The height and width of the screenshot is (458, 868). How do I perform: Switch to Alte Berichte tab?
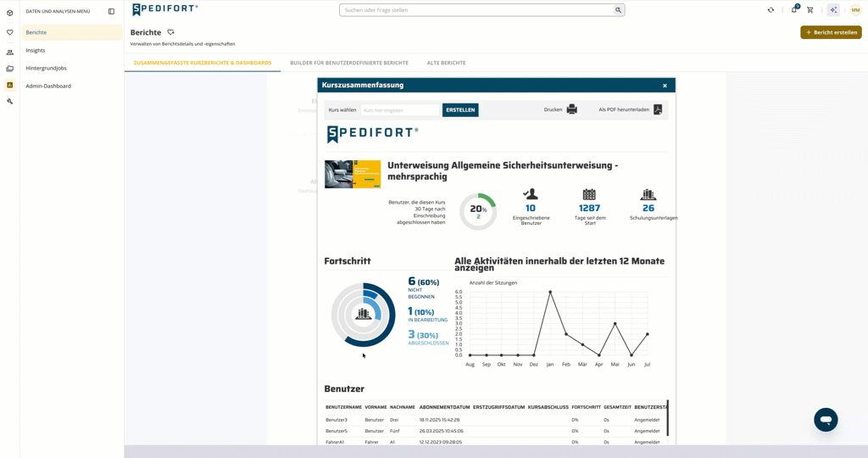(x=446, y=63)
